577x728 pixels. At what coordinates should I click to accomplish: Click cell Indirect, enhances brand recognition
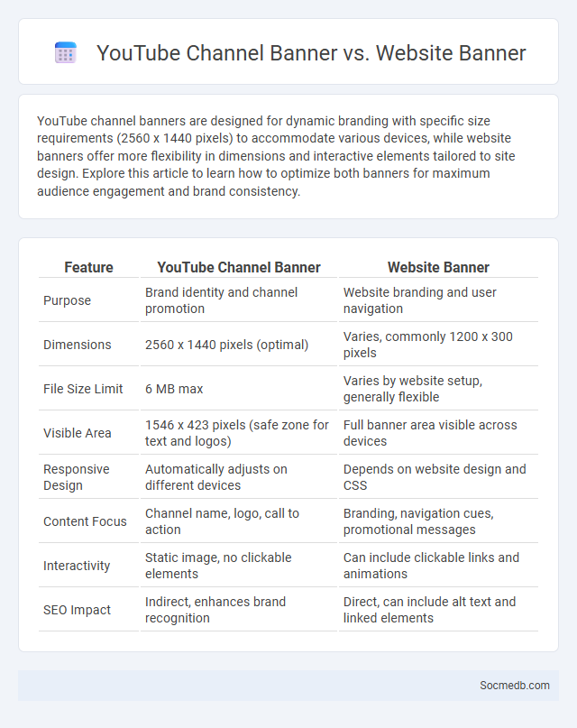238,610
